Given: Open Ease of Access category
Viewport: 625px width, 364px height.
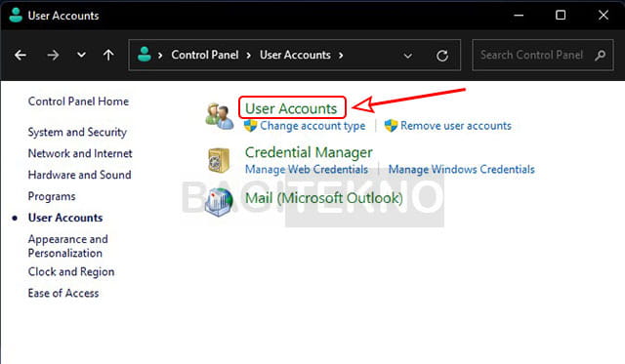Looking at the screenshot, I should (x=63, y=293).
